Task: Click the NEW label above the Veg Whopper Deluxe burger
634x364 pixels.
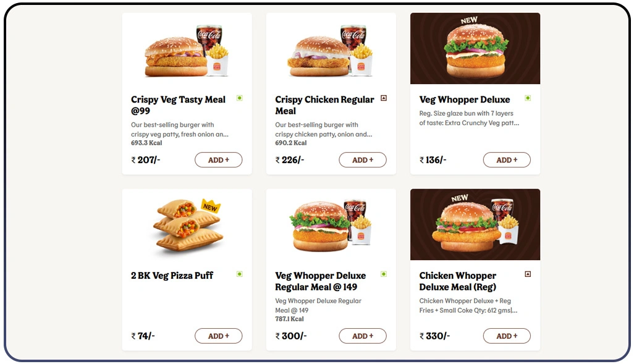Action: click(x=469, y=20)
